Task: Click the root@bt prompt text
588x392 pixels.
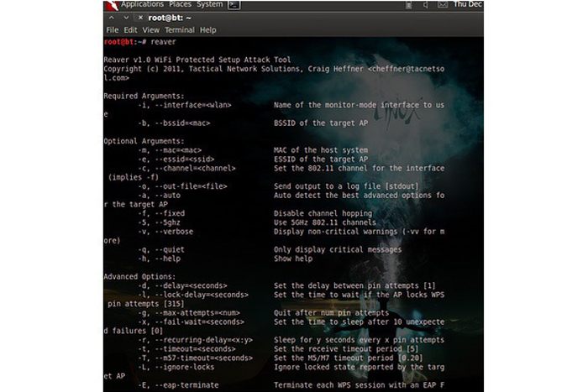Action: point(125,42)
